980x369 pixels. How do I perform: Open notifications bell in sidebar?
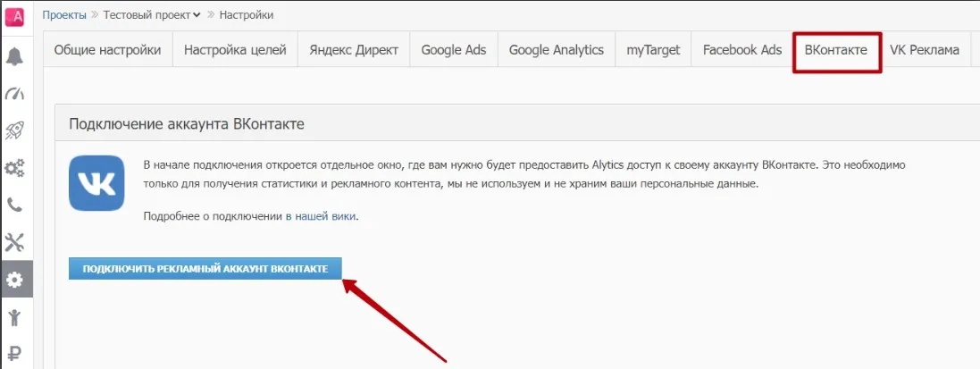[13, 57]
